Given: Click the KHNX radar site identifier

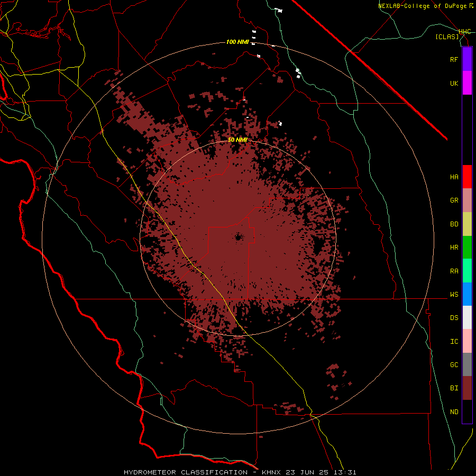Looking at the screenshot, I should pyautogui.click(x=271, y=472).
